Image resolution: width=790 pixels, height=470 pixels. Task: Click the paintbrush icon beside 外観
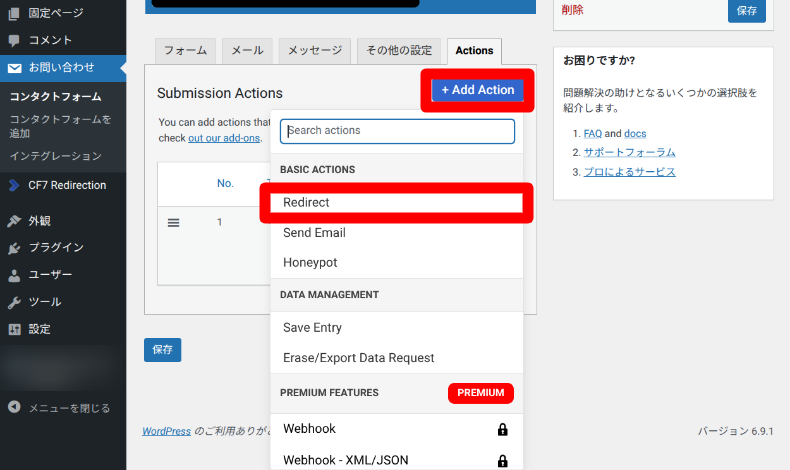(14, 221)
